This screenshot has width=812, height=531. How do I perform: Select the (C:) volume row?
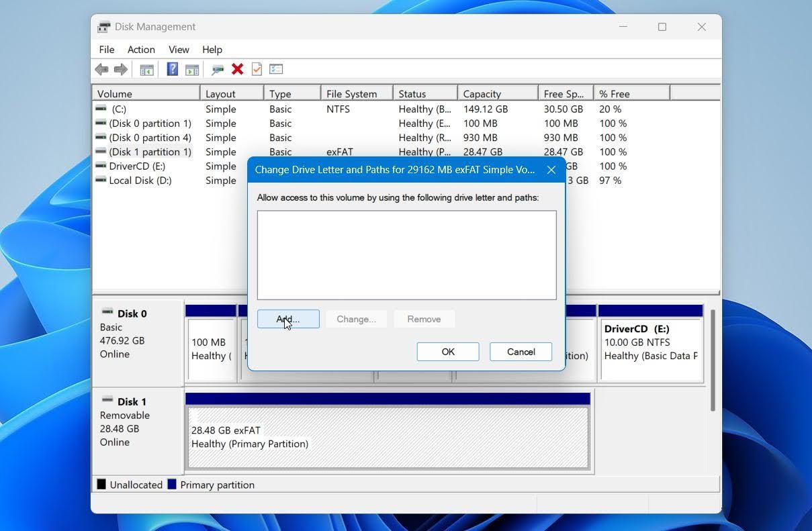pyautogui.click(x=406, y=109)
